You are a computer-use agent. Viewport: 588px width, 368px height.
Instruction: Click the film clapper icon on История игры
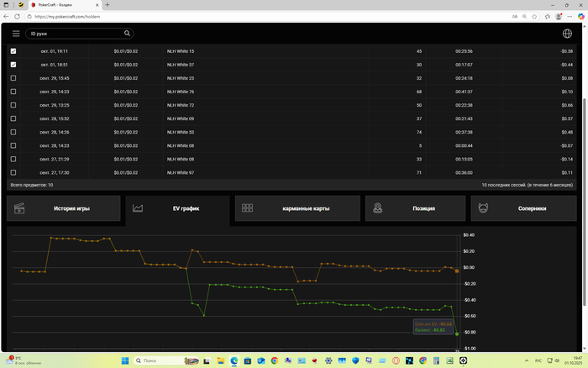pos(19,208)
